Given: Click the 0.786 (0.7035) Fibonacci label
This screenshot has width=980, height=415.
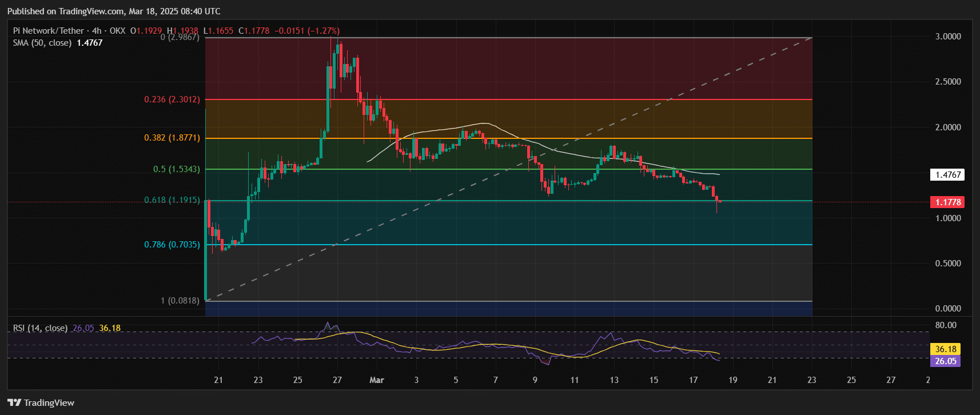Looking at the screenshot, I should [172, 245].
